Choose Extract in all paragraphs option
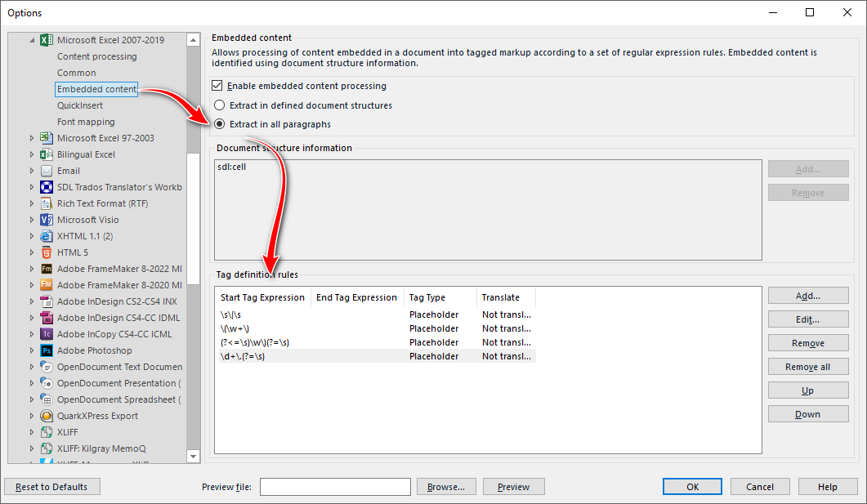 (218, 123)
